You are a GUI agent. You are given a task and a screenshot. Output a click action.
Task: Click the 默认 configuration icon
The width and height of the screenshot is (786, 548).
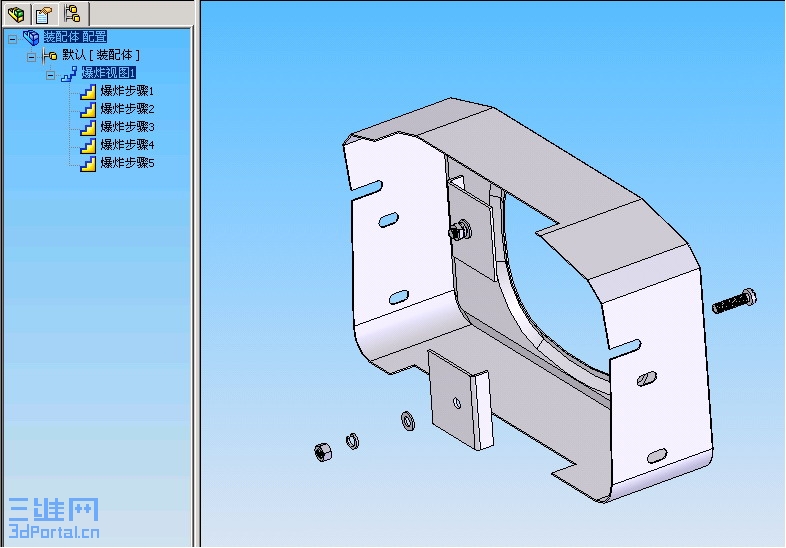[50, 56]
